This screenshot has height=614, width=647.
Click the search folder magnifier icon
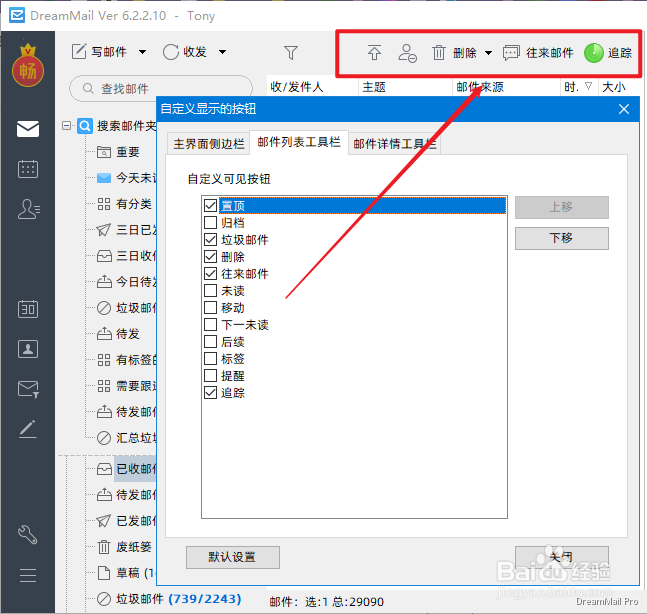click(85, 125)
